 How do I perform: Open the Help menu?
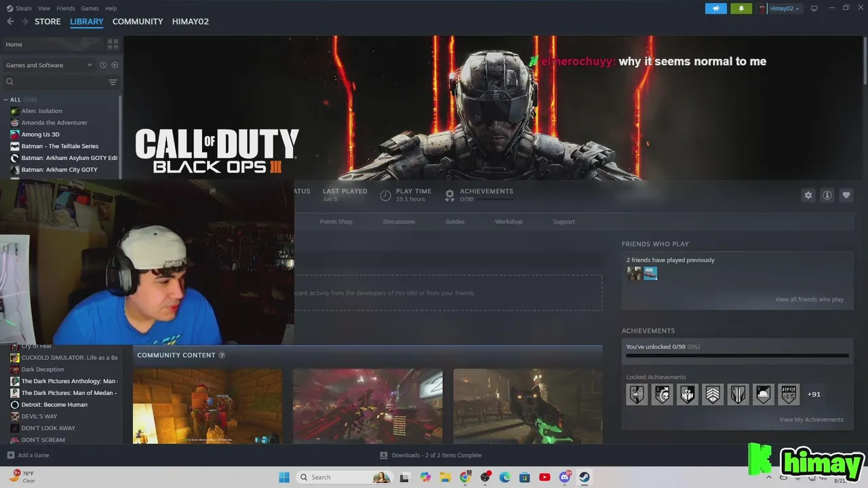coord(111,8)
